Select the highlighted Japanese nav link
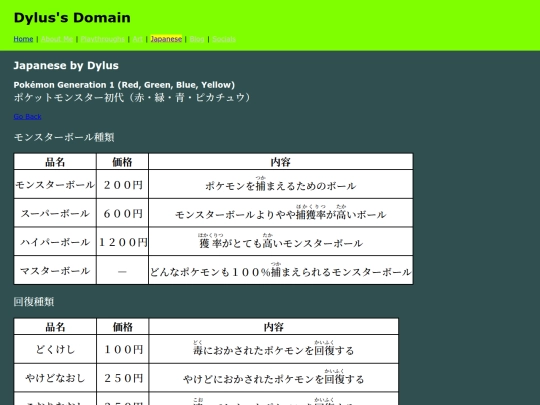Image resolution: width=540 pixels, height=405 pixels. click(x=166, y=39)
